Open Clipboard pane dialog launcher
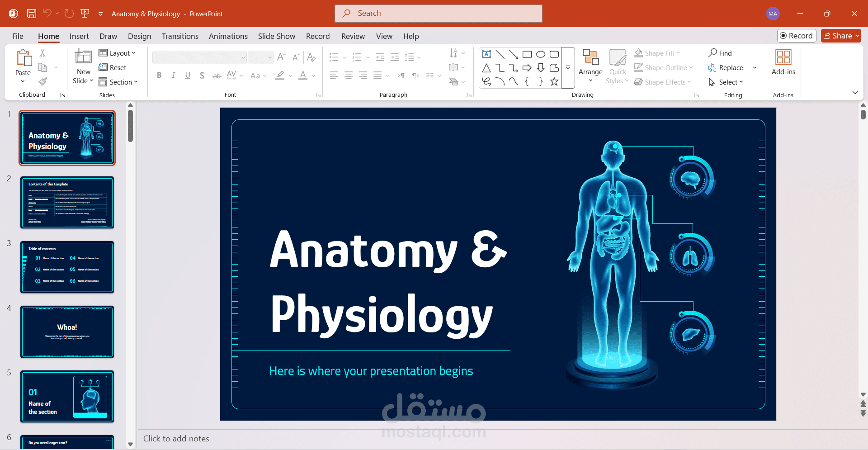Image resolution: width=868 pixels, height=450 pixels. (x=63, y=95)
